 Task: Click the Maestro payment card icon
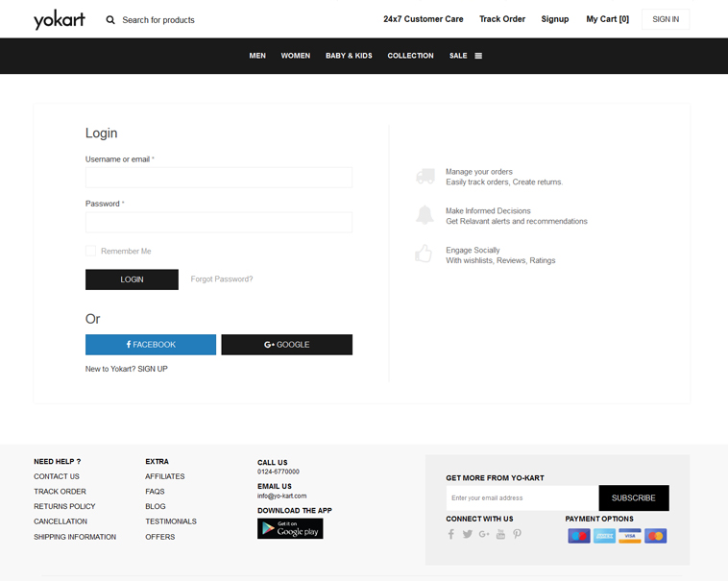(579, 536)
